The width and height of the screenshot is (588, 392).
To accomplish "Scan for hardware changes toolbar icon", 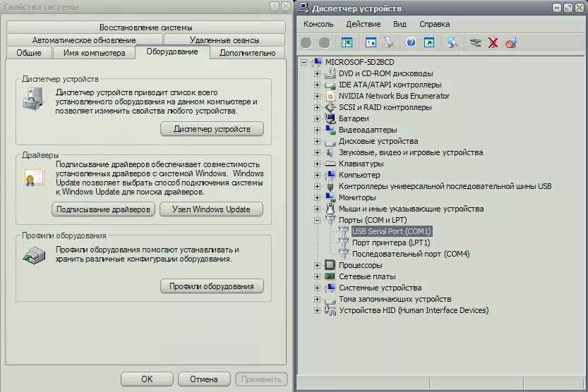I will tap(452, 43).
